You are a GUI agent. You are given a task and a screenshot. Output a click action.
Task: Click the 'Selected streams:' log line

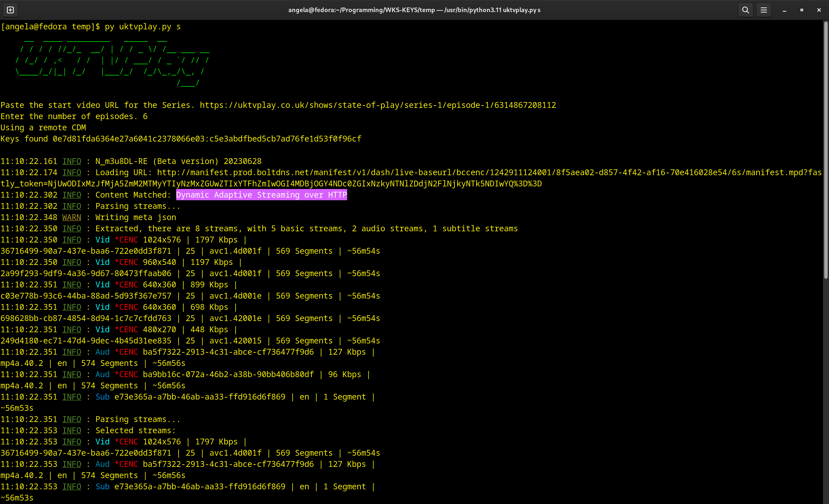point(135,431)
